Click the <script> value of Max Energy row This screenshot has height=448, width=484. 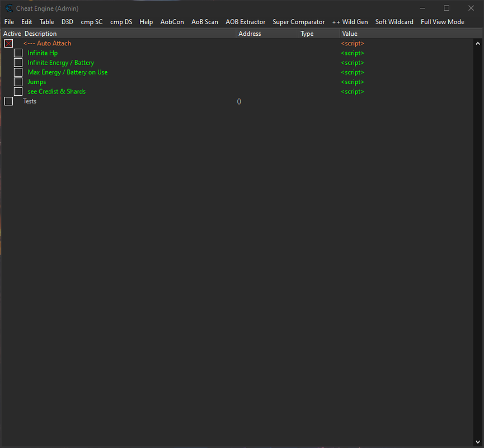352,72
